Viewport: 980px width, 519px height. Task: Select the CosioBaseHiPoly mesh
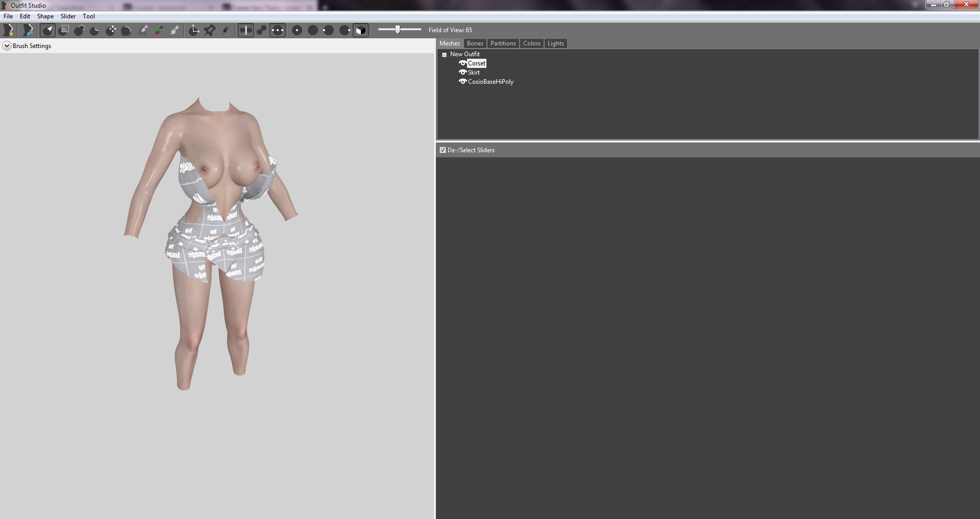[491, 82]
